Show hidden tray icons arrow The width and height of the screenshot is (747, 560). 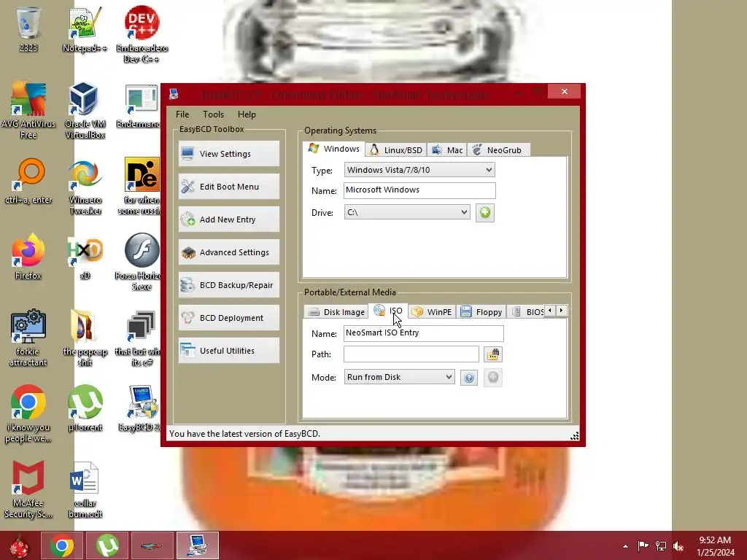625,546
